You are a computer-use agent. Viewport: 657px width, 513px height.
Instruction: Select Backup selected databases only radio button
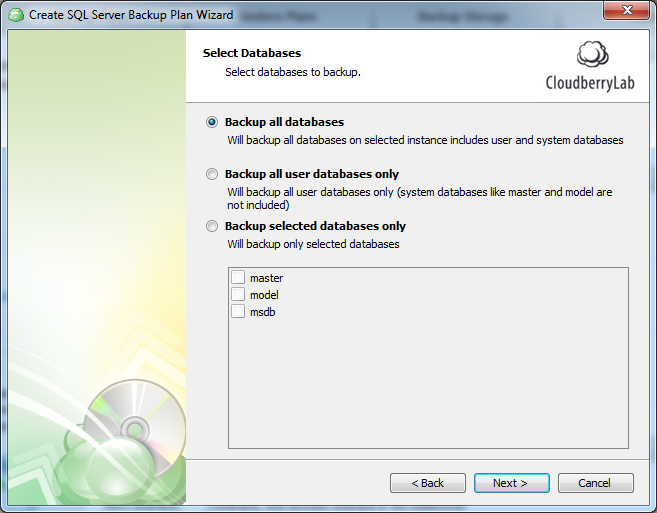pos(212,226)
